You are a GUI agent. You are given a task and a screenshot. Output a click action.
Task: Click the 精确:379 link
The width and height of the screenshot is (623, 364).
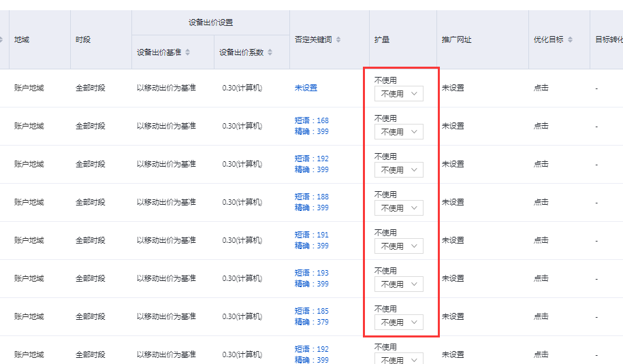click(312, 322)
